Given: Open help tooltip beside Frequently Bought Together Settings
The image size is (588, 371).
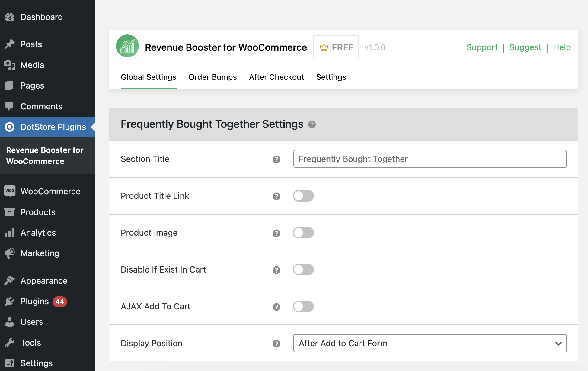Looking at the screenshot, I should [312, 124].
